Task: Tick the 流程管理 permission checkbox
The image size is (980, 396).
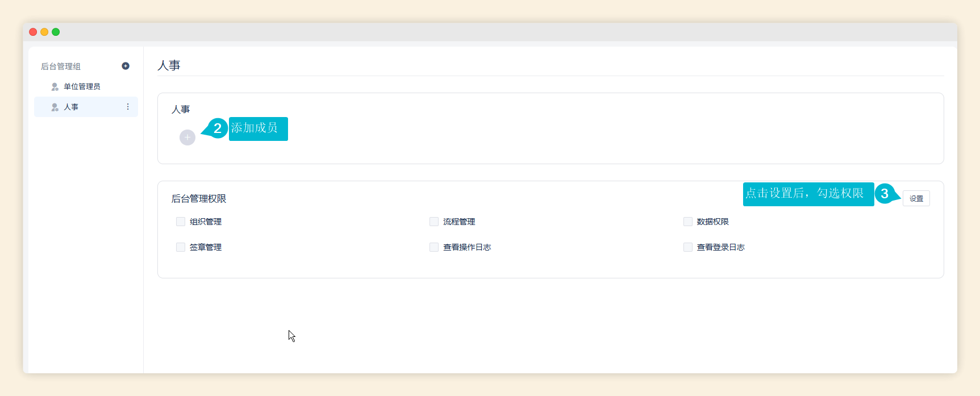Action: click(434, 222)
